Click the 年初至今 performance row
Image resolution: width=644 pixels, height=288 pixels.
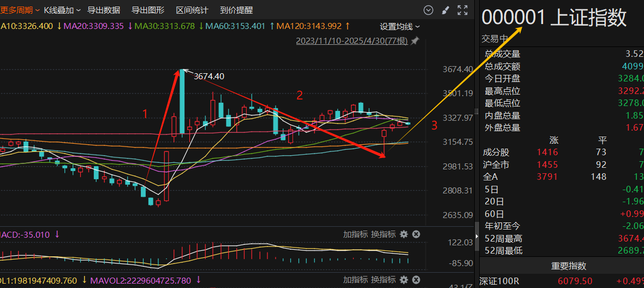[562, 226]
